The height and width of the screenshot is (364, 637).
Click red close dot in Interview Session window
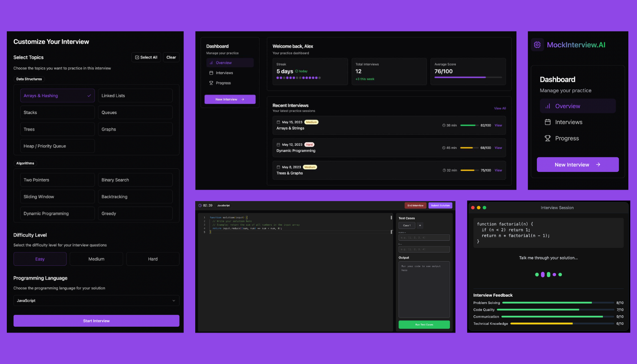coord(473,207)
